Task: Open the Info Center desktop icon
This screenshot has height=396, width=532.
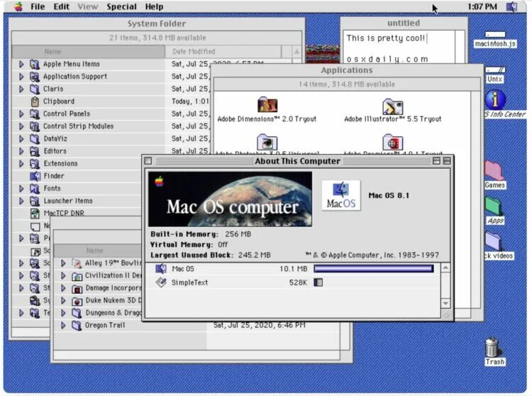Action: point(495,99)
